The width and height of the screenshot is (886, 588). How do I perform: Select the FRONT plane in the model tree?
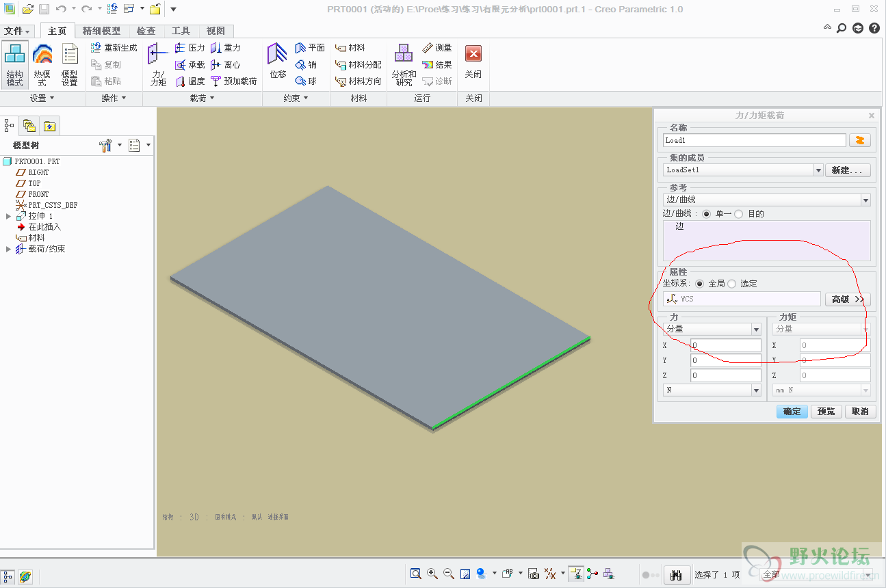tap(33, 194)
